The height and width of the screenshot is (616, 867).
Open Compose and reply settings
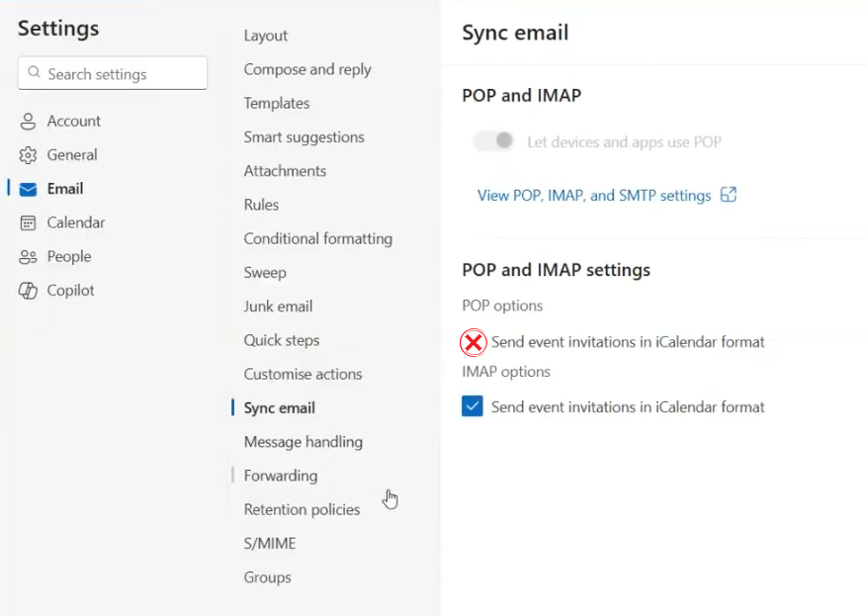click(307, 69)
